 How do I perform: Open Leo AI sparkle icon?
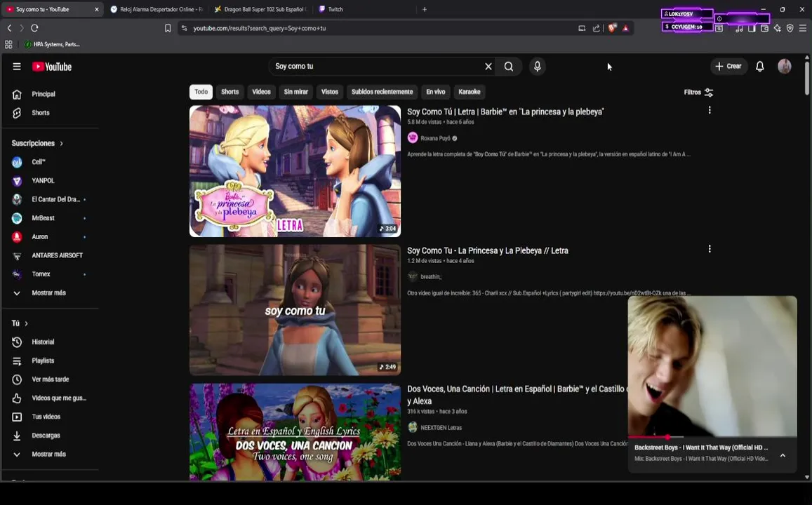(778, 28)
